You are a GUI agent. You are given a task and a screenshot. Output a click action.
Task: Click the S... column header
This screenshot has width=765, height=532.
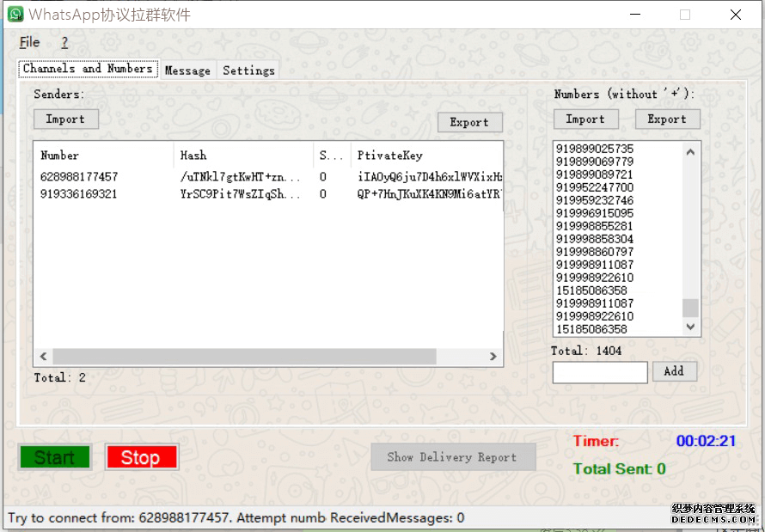coord(332,156)
